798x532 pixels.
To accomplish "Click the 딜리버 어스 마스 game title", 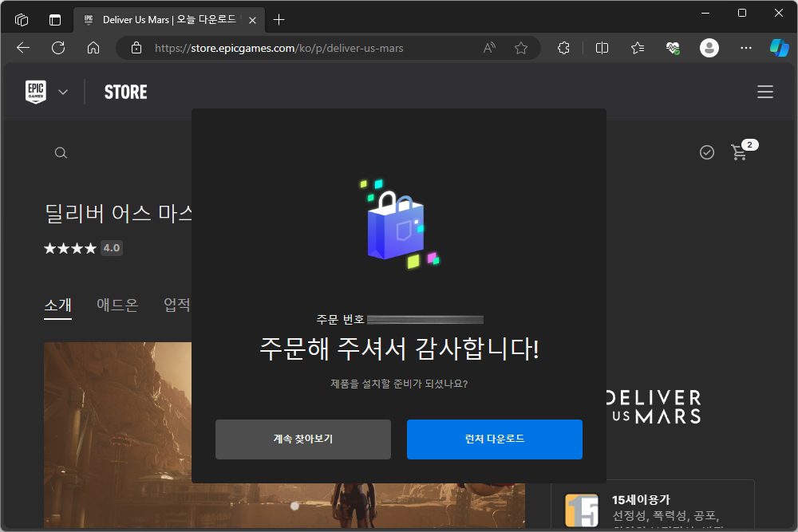I will click(119, 213).
